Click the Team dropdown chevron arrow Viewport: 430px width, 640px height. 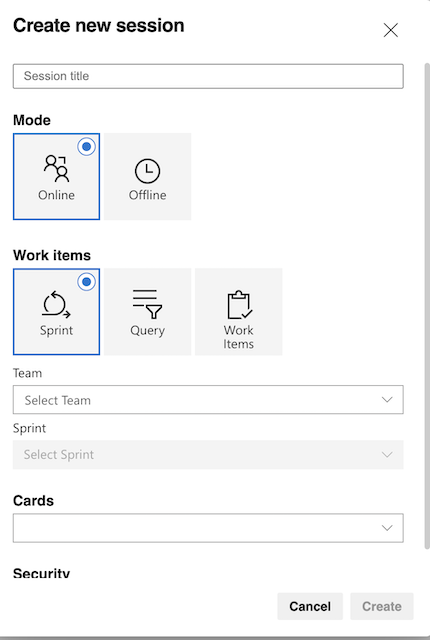(387, 400)
